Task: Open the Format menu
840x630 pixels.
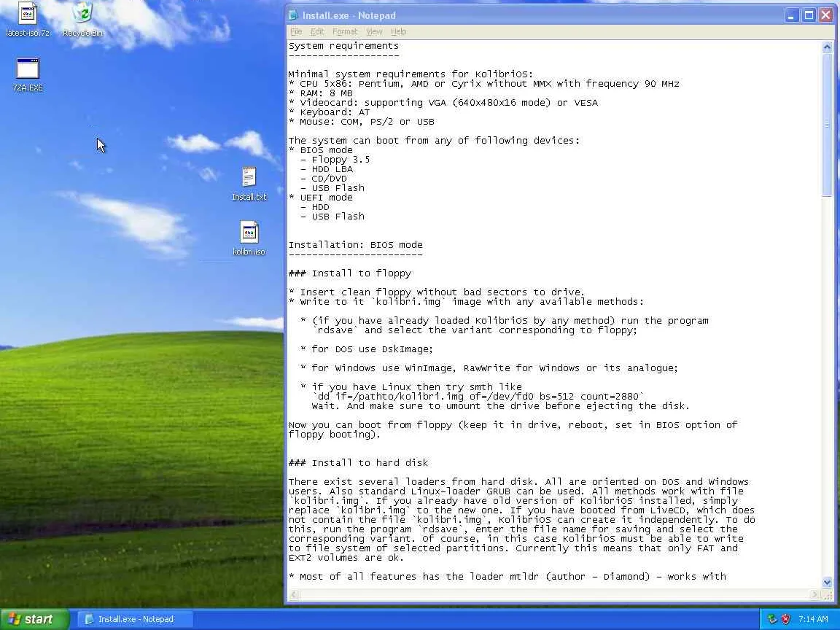Action: [344, 31]
